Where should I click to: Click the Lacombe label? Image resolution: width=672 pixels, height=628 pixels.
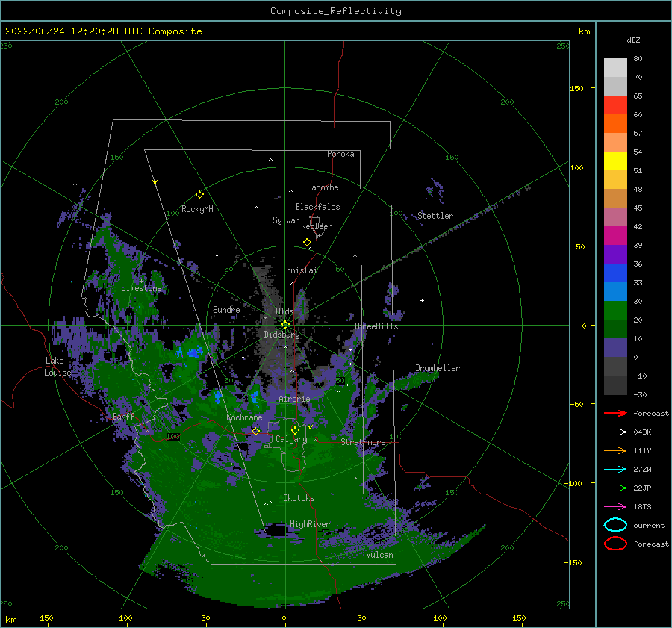tap(323, 187)
